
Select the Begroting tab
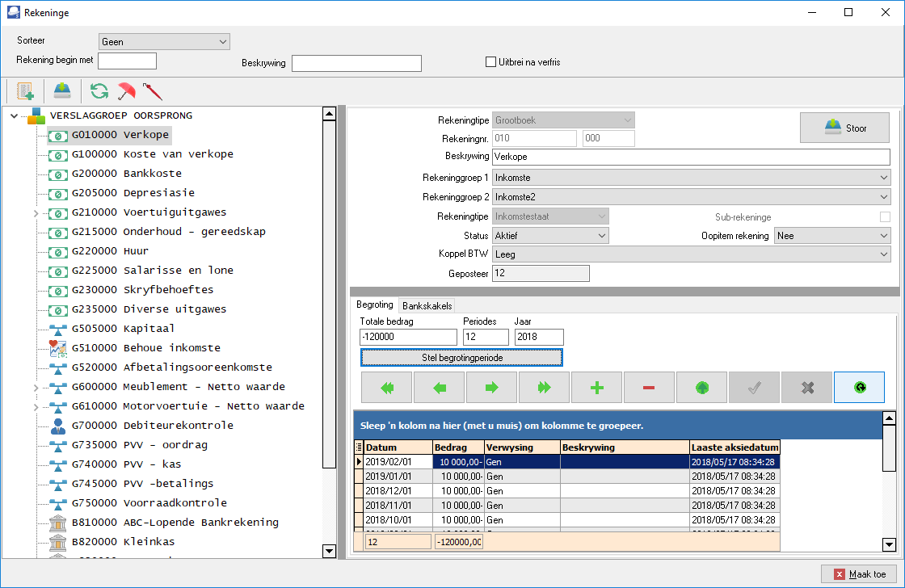tap(375, 304)
